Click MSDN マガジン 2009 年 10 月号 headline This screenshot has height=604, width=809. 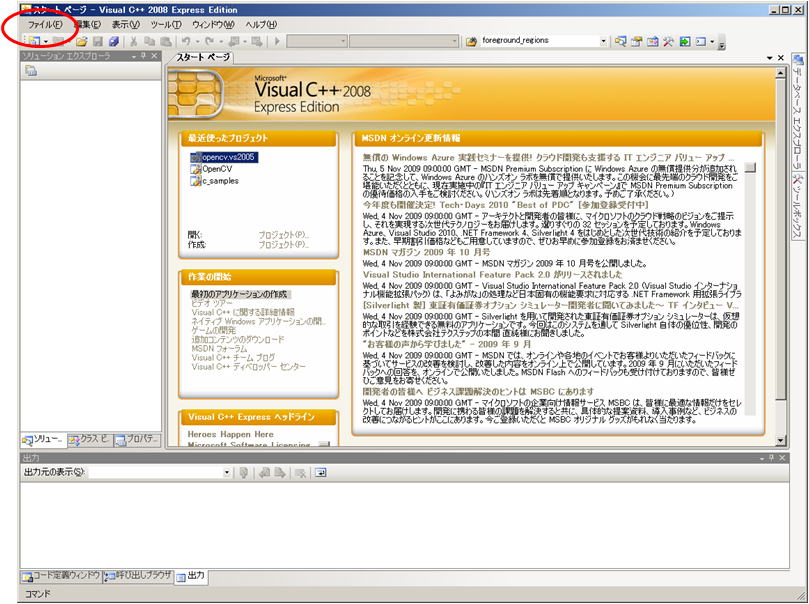click(427, 252)
